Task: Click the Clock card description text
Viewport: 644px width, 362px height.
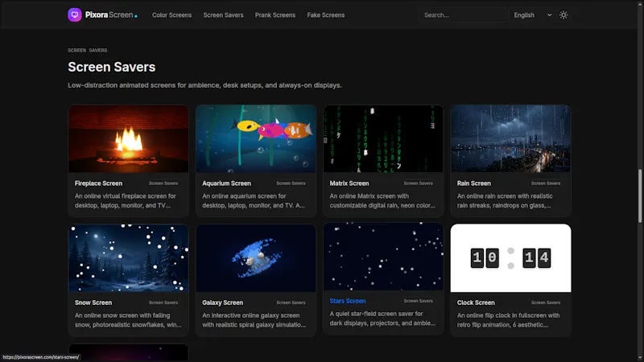Action: coord(508,319)
